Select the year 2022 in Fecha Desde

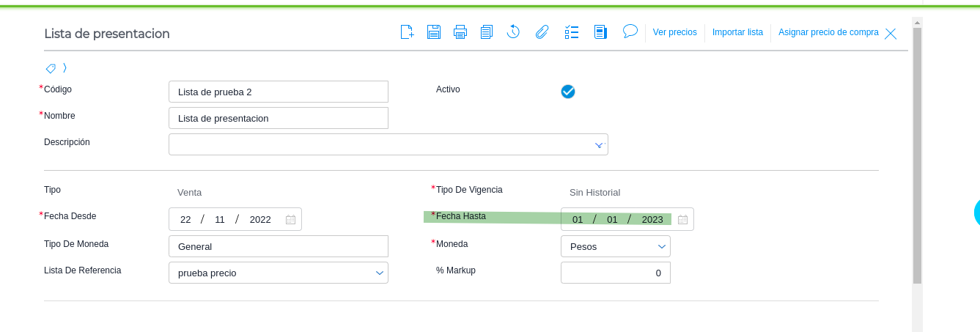(x=260, y=219)
